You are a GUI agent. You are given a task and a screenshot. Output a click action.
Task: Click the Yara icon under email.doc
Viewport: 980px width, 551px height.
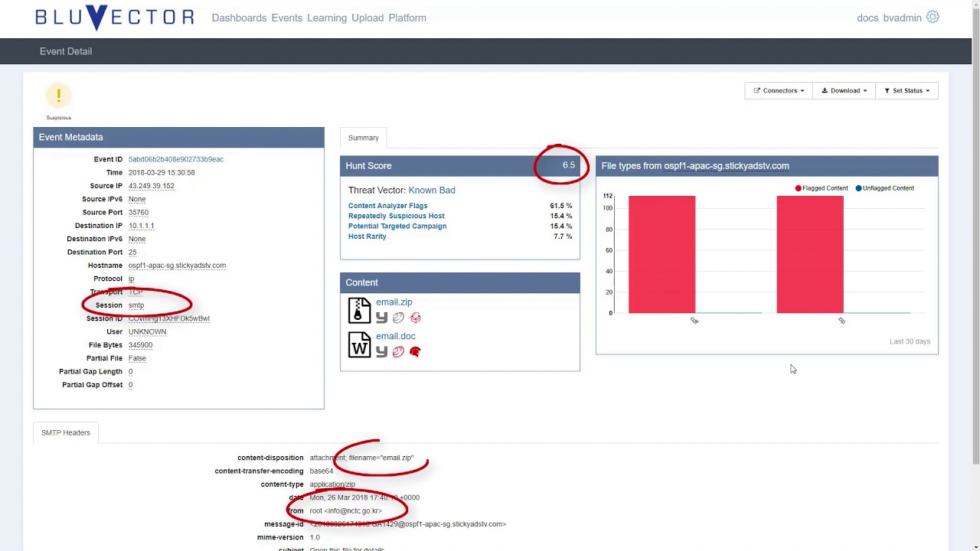click(x=381, y=351)
